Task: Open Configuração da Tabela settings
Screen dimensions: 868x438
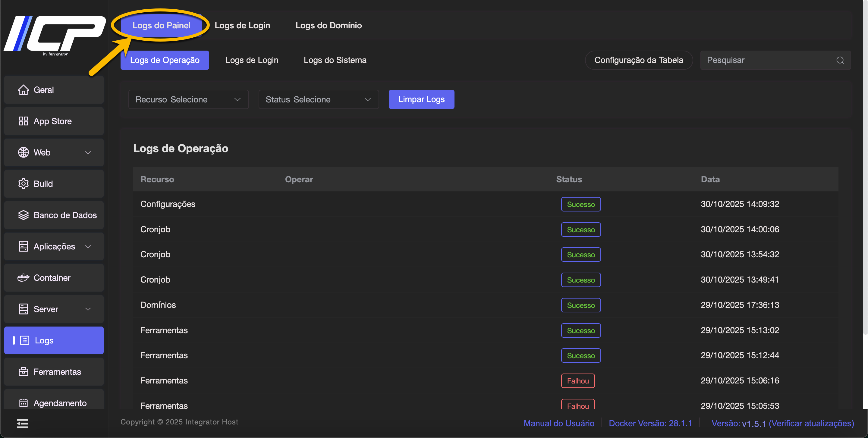Action: (639, 60)
